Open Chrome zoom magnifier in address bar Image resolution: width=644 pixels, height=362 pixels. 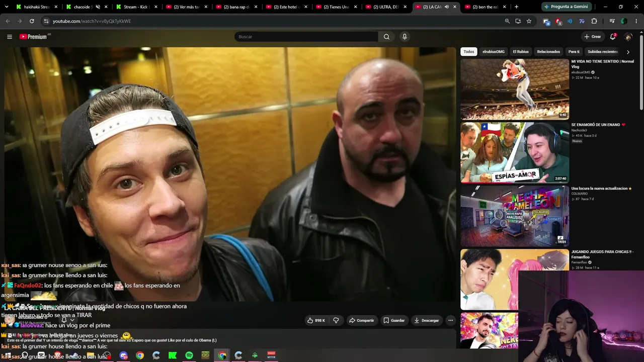tap(507, 21)
